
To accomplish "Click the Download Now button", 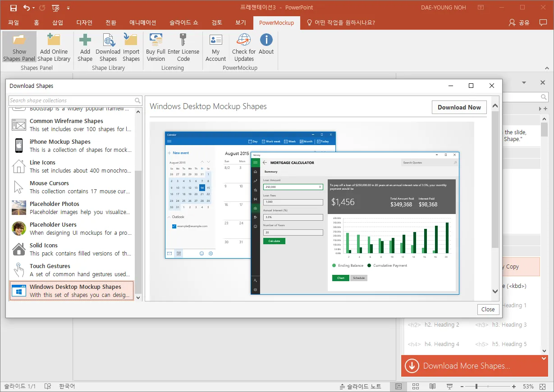I will [459, 107].
